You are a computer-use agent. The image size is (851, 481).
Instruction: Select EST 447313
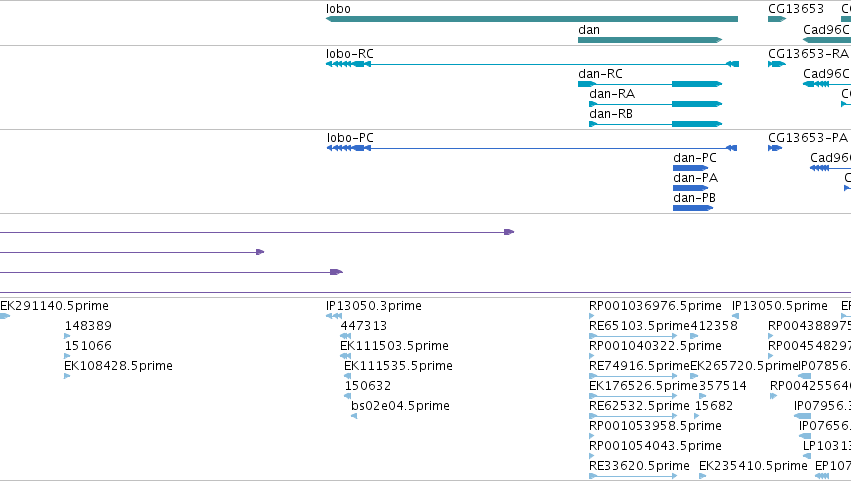pyautogui.click(x=364, y=326)
